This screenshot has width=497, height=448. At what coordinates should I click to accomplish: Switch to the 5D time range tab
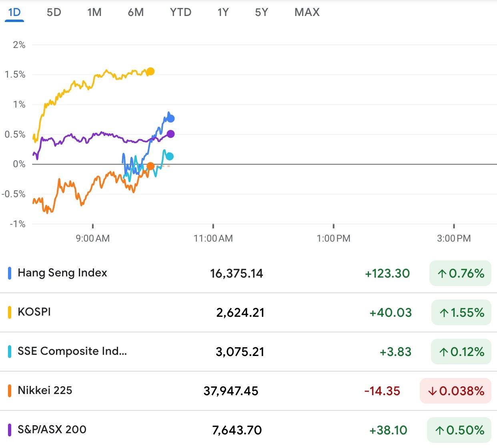(x=54, y=12)
